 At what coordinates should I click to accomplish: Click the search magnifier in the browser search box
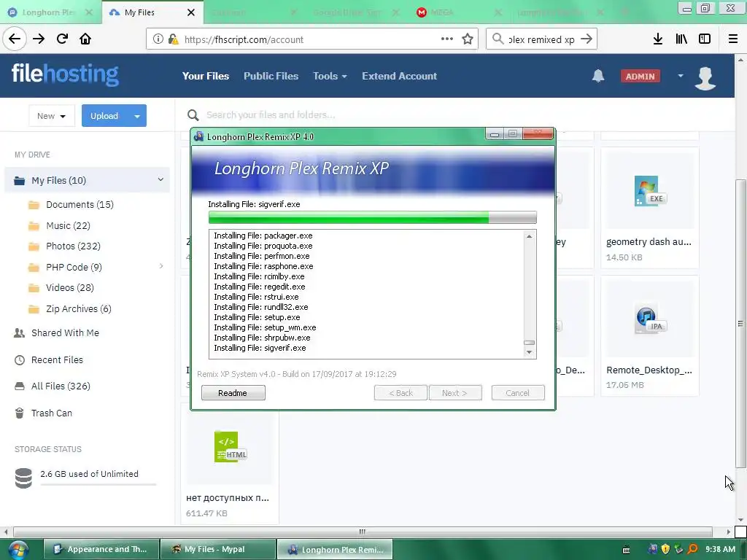click(x=498, y=39)
